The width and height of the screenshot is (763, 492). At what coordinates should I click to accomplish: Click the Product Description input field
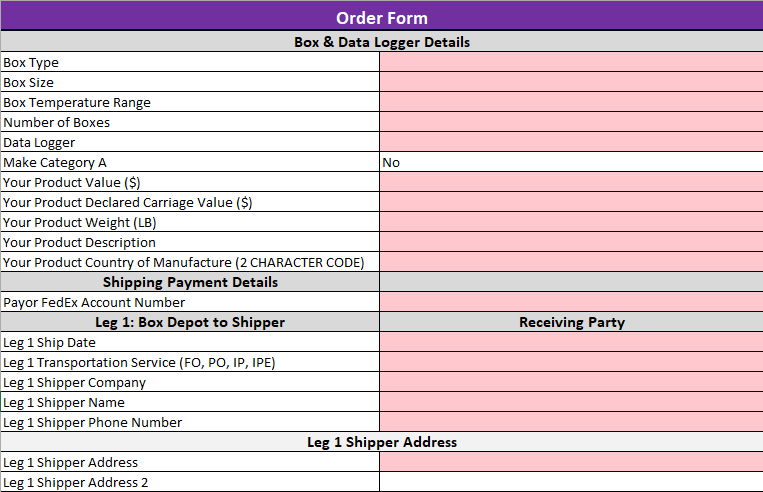tap(570, 242)
